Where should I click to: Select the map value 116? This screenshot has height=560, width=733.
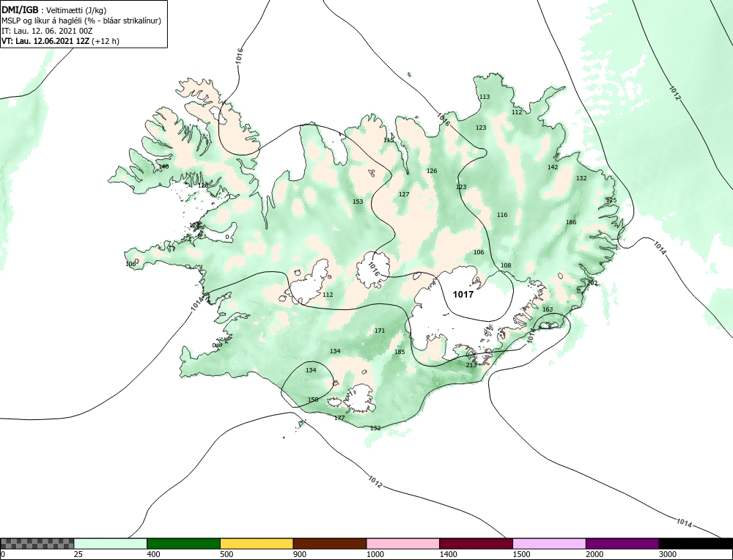502,215
